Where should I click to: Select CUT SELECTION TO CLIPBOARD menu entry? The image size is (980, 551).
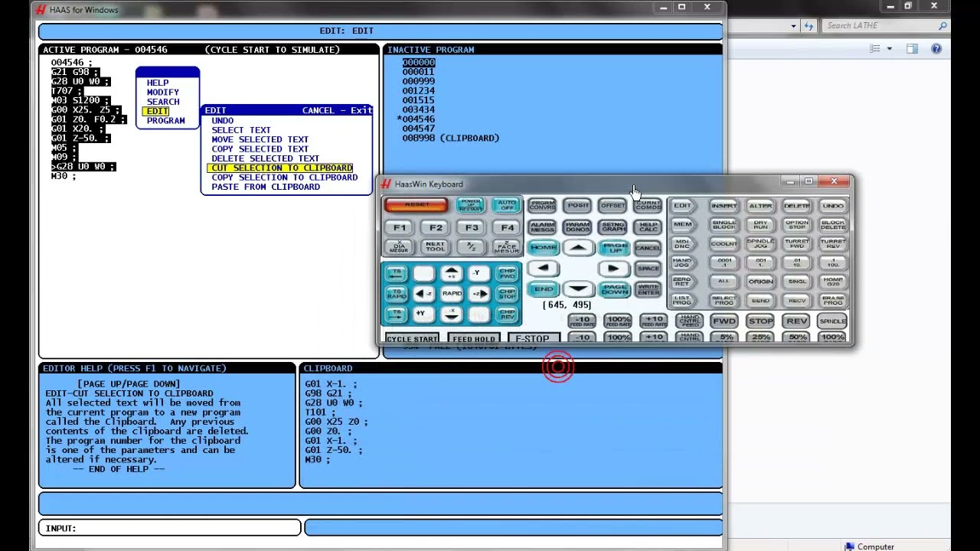[280, 168]
